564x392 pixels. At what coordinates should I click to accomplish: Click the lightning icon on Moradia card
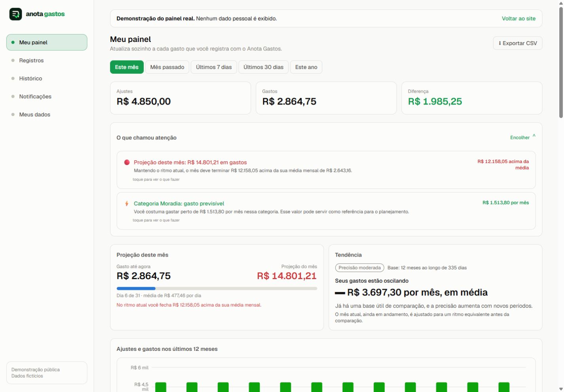coord(127,204)
